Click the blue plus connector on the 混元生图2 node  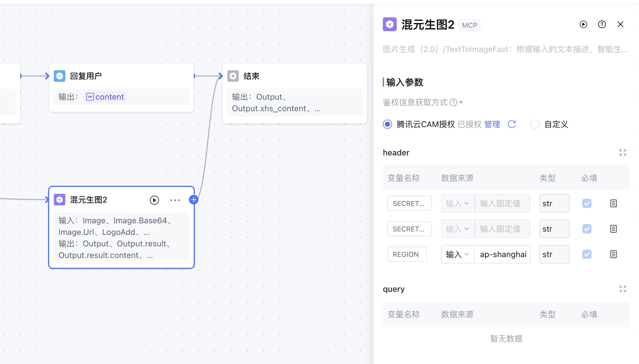[x=193, y=200]
